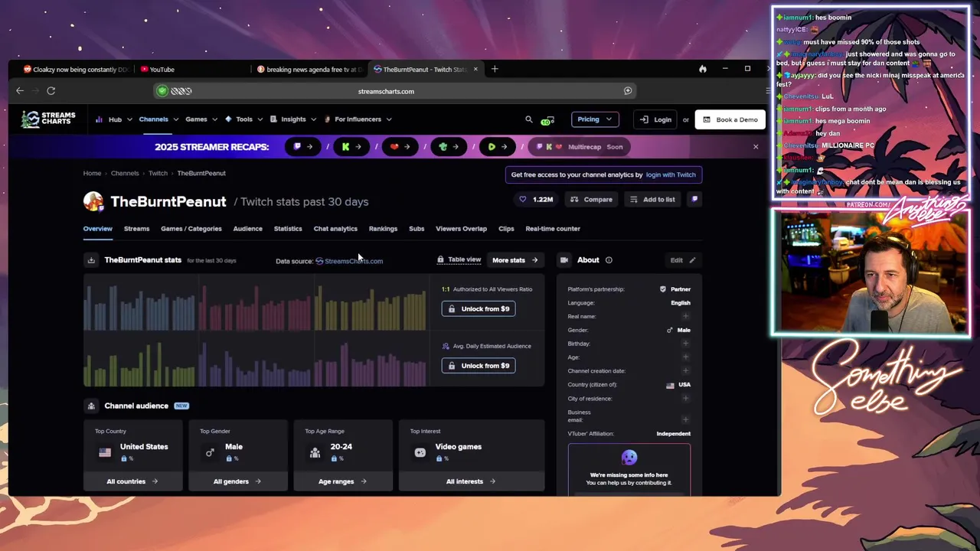Dismiss the 2025 Streamer Recaps banner
Image resolution: width=980 pixels, height=551 pixels.
coord(756,147)
